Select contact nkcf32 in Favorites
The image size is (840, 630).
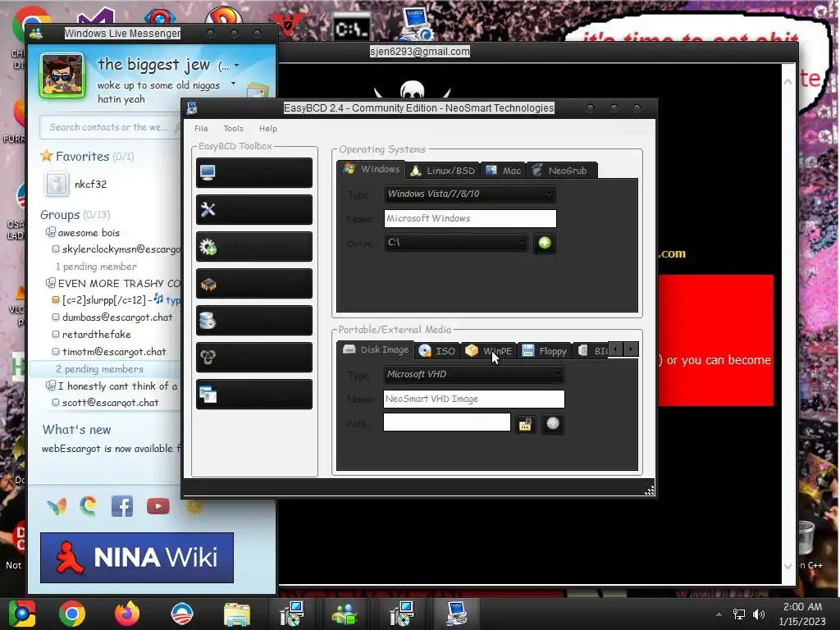pyautogui.click(x=90, y=185)
